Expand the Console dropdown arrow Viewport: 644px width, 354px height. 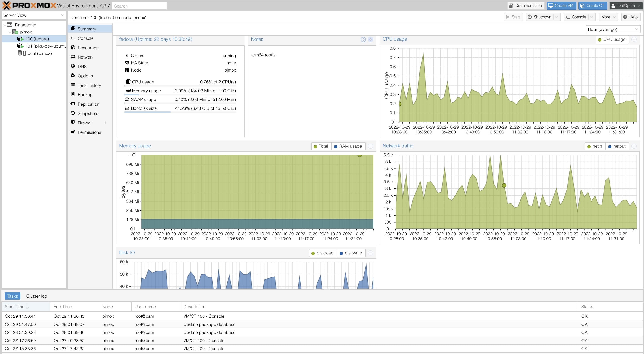[x=591, y=17]
